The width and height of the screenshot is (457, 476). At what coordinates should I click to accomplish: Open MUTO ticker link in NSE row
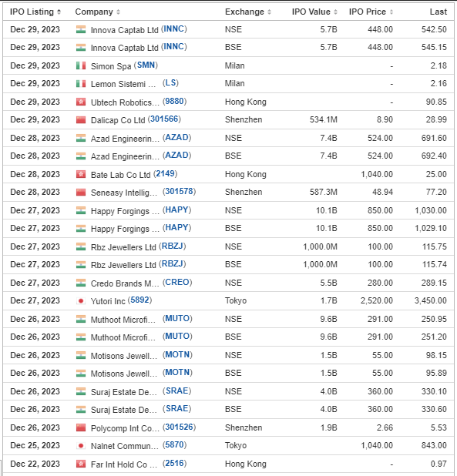pos(177,318)
